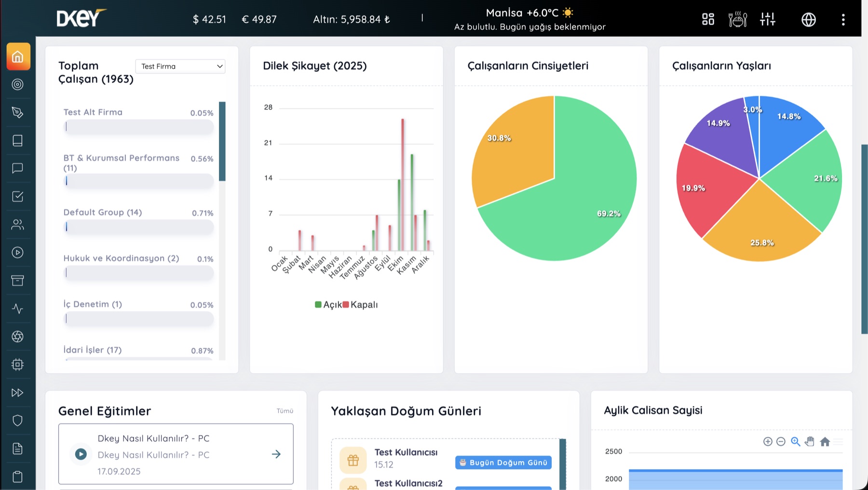Click the DKEY logo
This screenshot has height=490, width=868.
coord(81,18)
